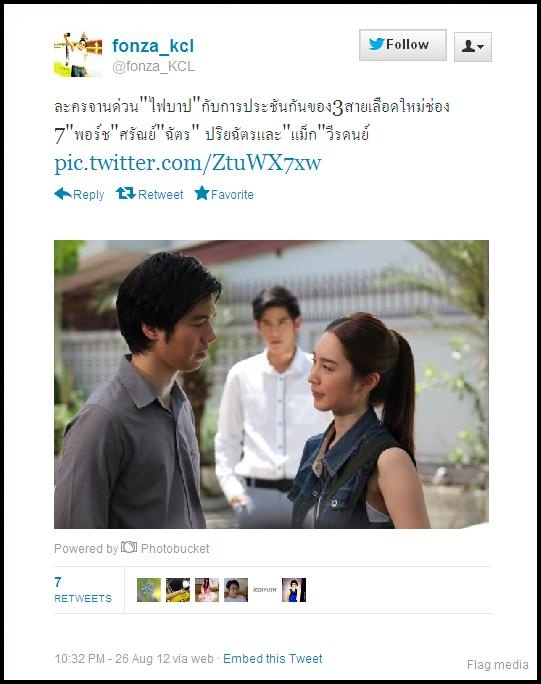Image resolution: width=541 pixels, height=684 pixels.
Task: Open the attached drama photo
Action: 271,384
